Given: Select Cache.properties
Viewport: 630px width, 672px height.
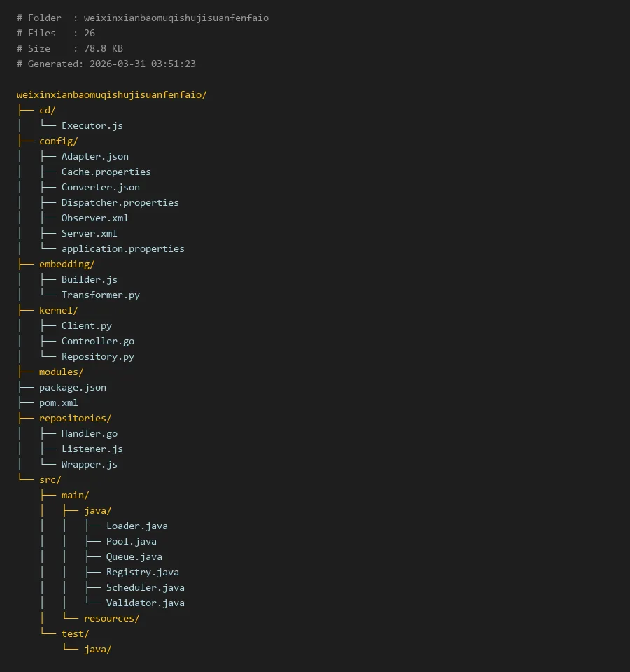Looking at the screenshot, I should [x=106, y=171].
